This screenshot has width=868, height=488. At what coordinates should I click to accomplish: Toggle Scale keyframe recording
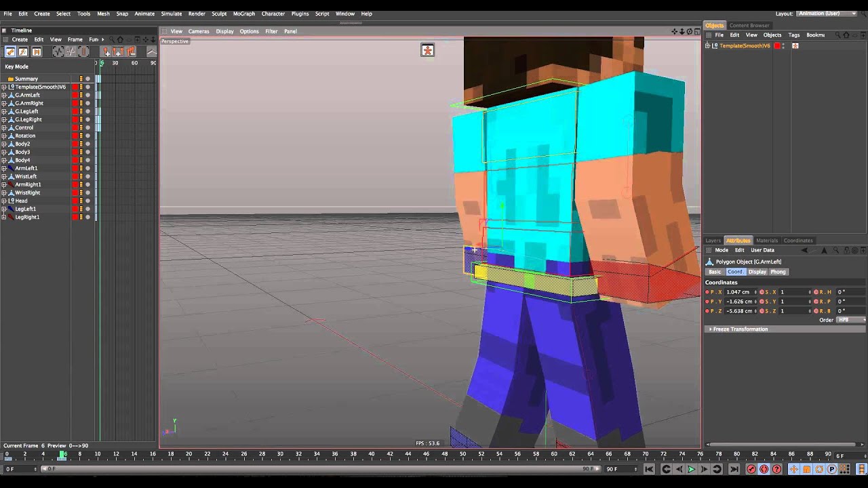(x=806, y=469)
